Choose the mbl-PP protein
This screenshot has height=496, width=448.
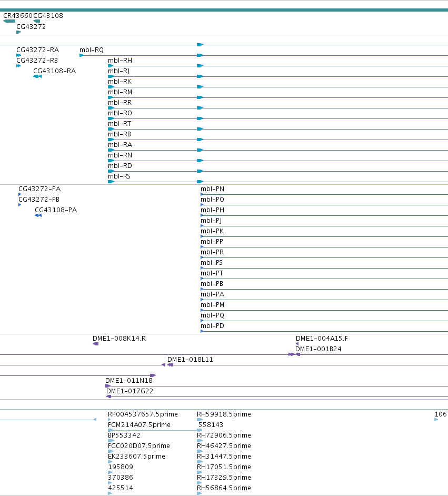click(x=212, y=241)
